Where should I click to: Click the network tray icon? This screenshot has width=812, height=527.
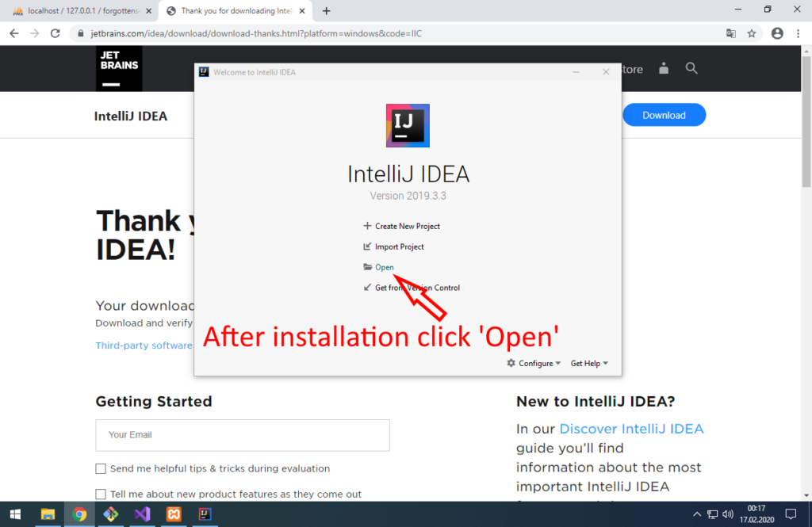[713, 514]
